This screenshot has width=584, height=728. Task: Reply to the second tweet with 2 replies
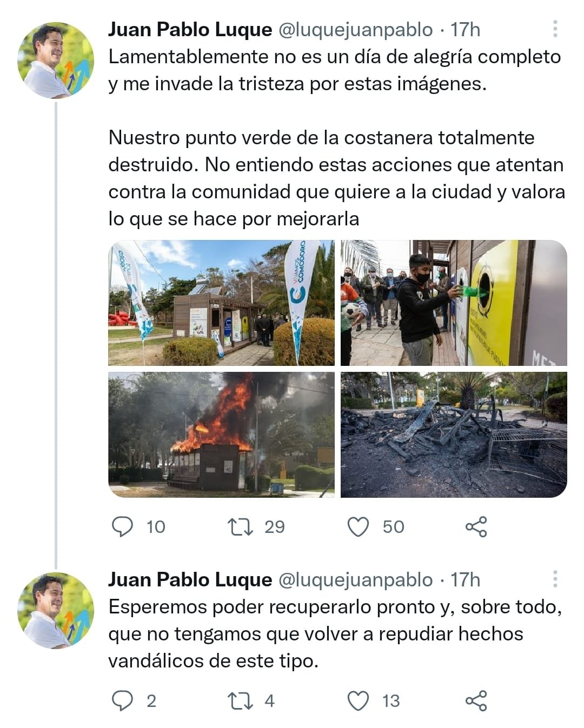122,700
